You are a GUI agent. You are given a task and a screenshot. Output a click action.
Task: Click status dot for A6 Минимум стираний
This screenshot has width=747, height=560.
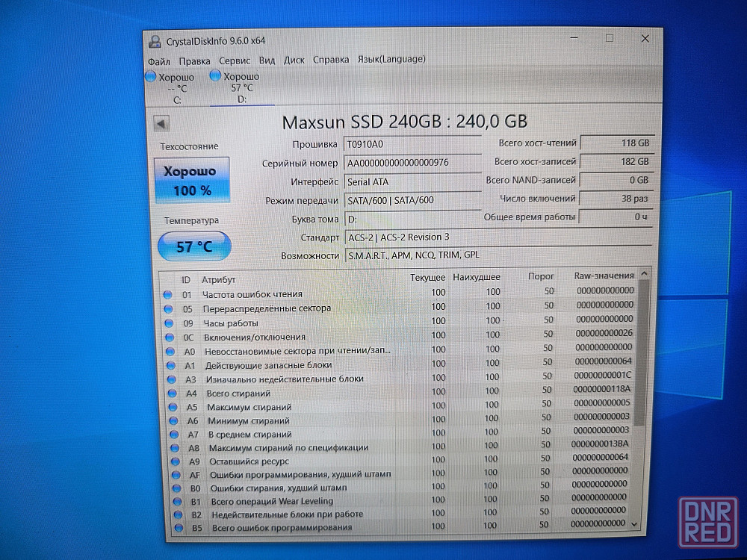pos(173,421)
